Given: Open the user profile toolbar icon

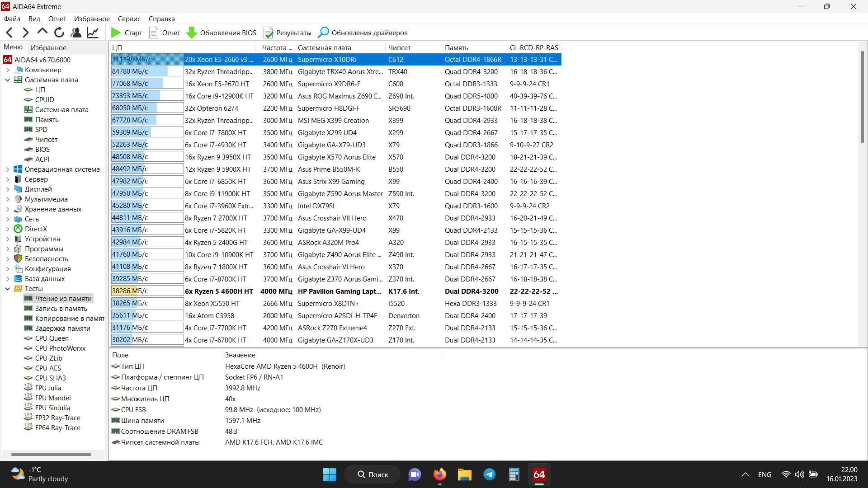Looking at the screenshot, I should (76, 33).
